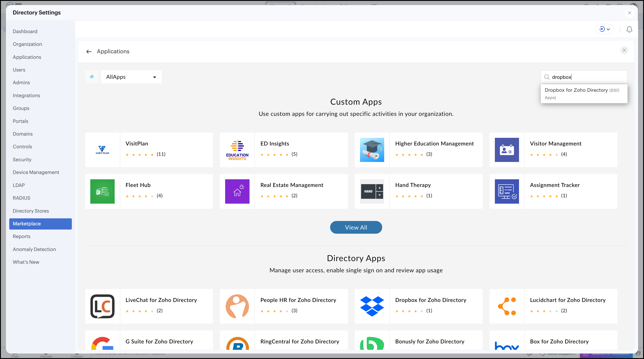Open LiveChat for Zoho Directory title

161,300
